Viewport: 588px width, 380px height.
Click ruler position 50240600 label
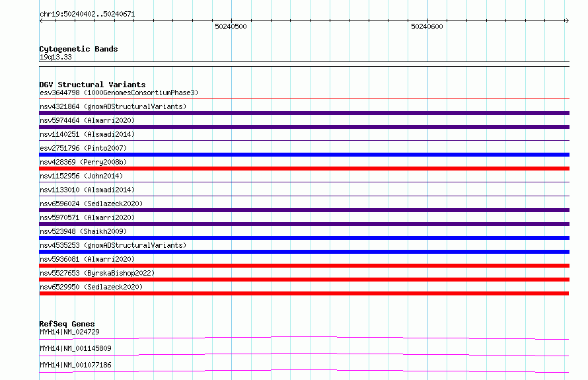tap(427, 26)
